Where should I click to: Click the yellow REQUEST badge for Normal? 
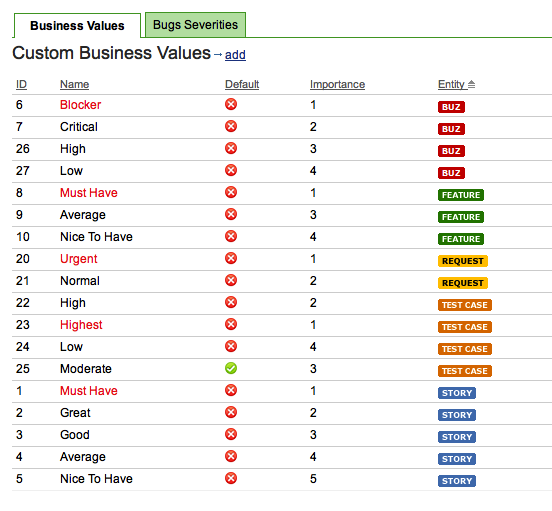[463, 283]
